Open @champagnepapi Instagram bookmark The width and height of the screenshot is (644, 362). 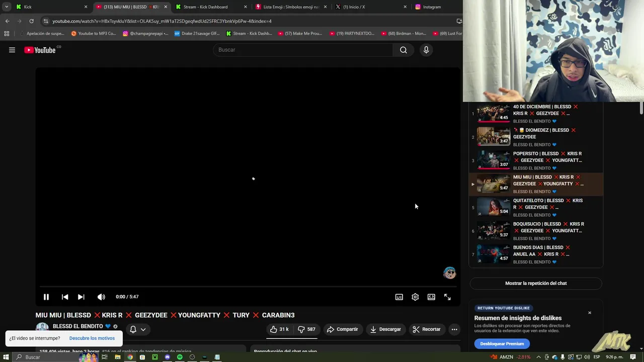(x=146, y=34)
